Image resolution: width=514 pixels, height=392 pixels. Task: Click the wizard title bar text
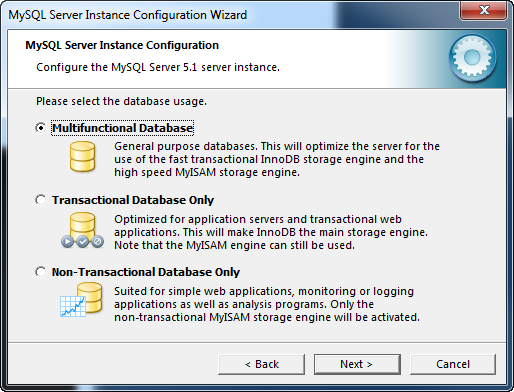[x=128, y=15]
